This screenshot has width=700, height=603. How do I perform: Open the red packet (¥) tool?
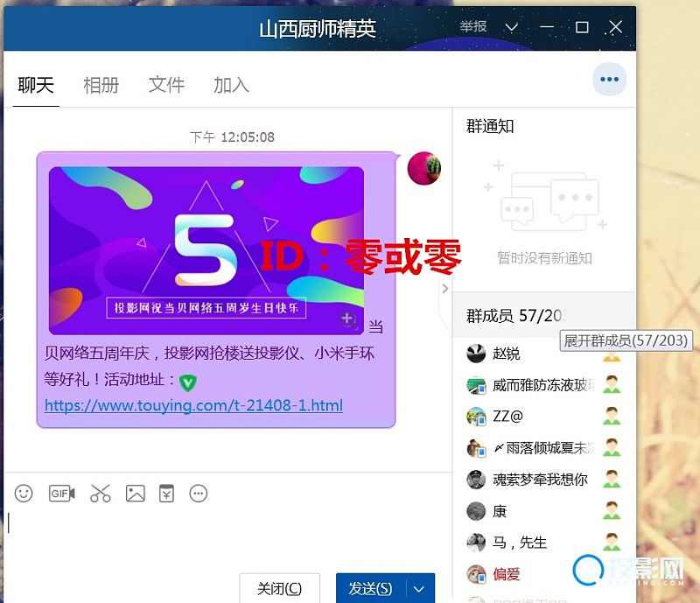(x=166, y=494)
